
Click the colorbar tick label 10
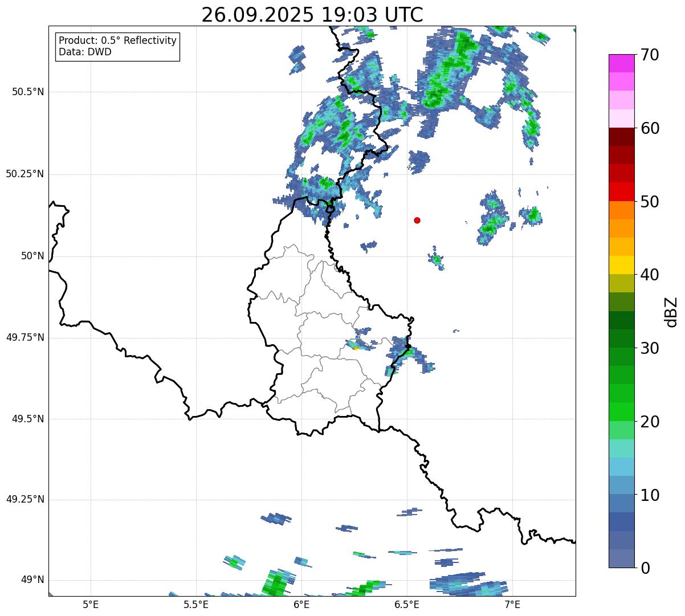(x=650, y=495)
